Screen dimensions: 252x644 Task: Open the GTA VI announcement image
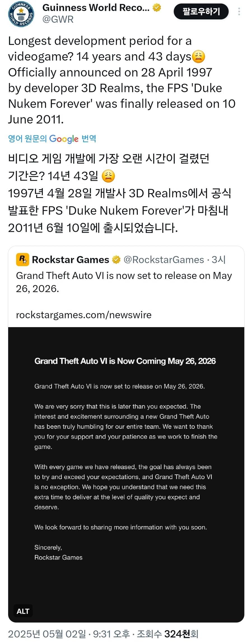126,474
